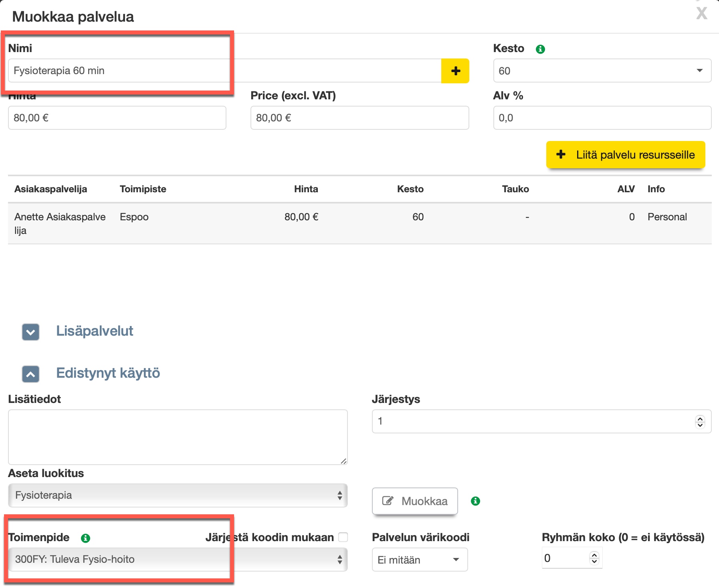Expand the Lisäpalvelut section chevron
Viewport: 719px width, 588px height.
(x=31, y=332)
